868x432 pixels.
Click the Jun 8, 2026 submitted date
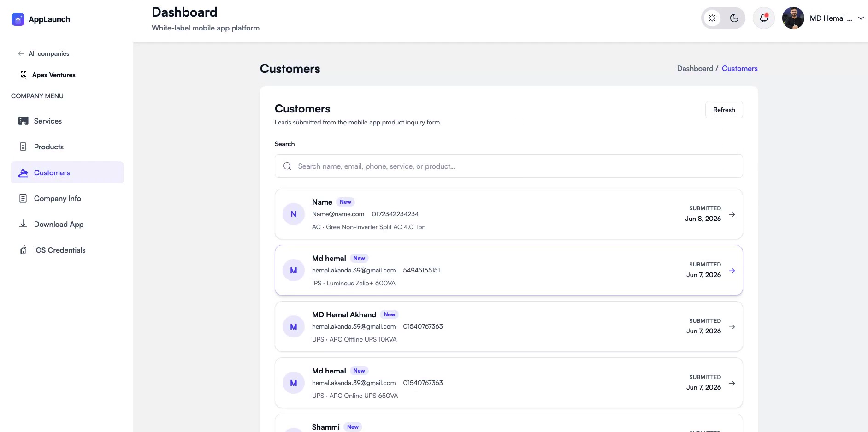703,219
